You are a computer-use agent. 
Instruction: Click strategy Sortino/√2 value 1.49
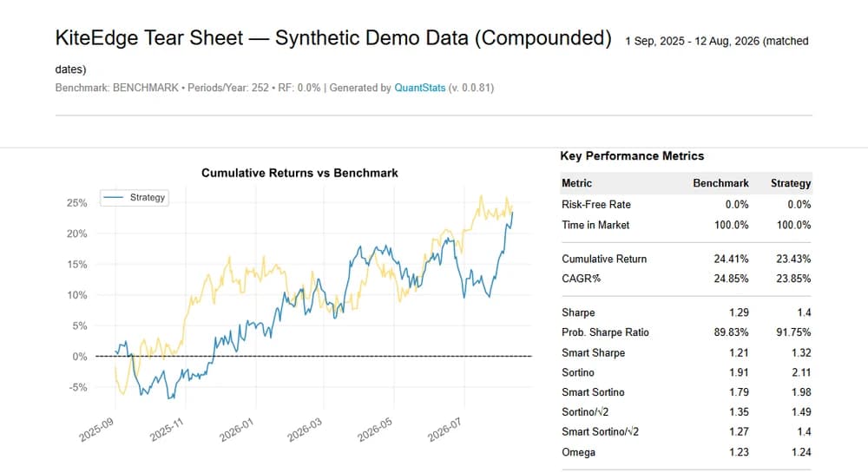pyautogui.click(x=801, y=411)
